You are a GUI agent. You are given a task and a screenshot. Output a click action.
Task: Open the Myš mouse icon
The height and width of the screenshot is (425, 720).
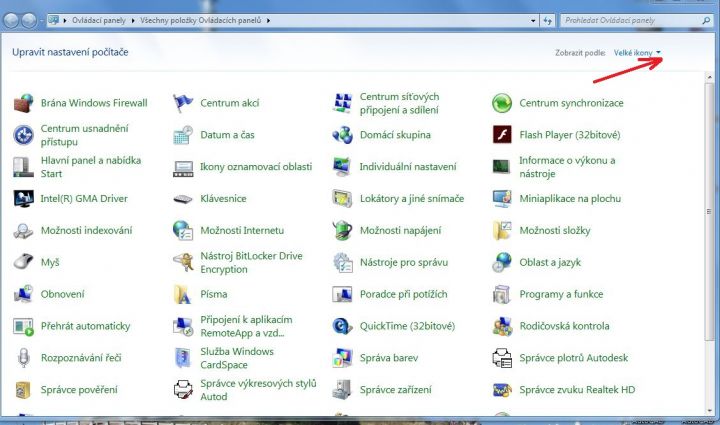click(x=23, y=262)
